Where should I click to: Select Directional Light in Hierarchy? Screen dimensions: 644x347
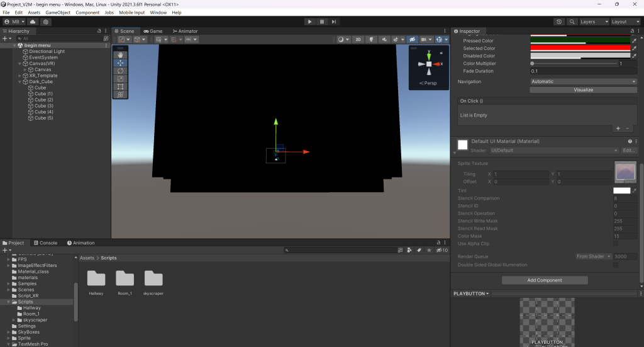coord(47,52)
